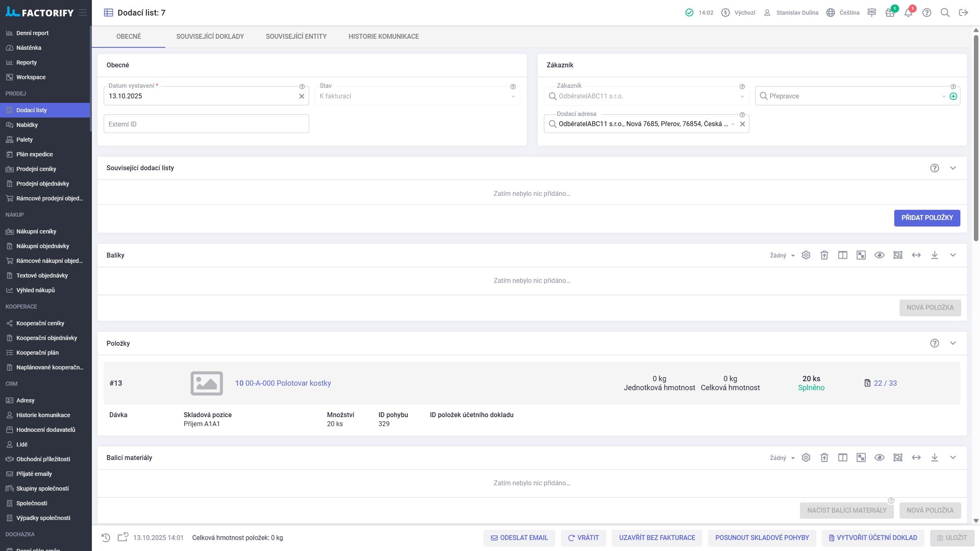
Task: Toggle sidebar hamburger menu
Action: [x=83, y=13]
